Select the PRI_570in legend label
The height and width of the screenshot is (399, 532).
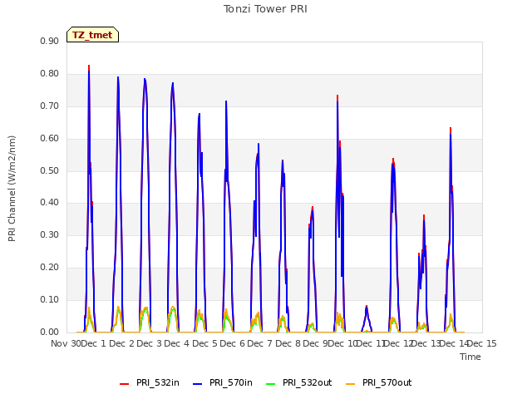point(231,382)
